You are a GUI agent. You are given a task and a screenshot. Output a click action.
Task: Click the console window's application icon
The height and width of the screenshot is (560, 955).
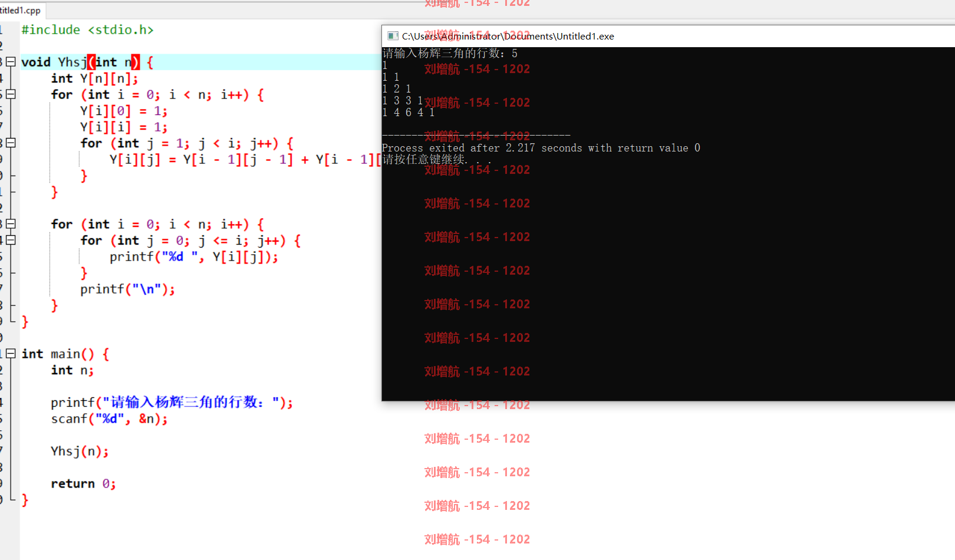point(393,36)
